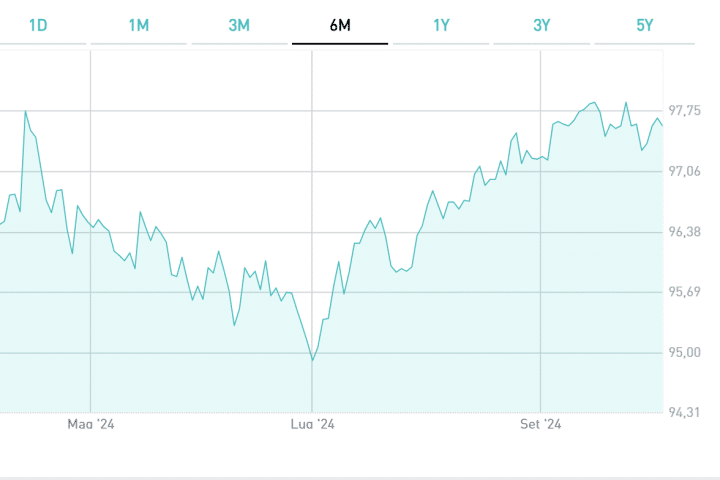Choose the 3M chart period
This screenshot has height=480, width=720.
click(239, 25)
